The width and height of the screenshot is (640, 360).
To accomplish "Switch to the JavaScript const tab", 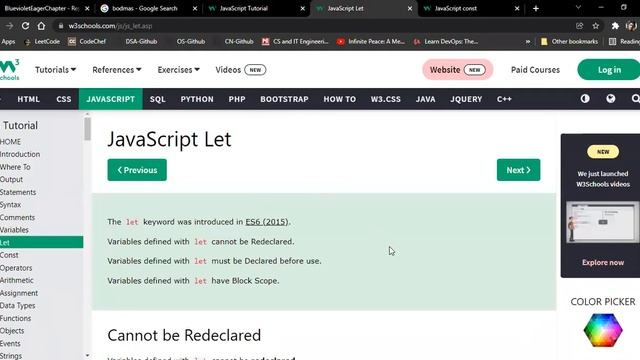I will (x=455, y=8).
